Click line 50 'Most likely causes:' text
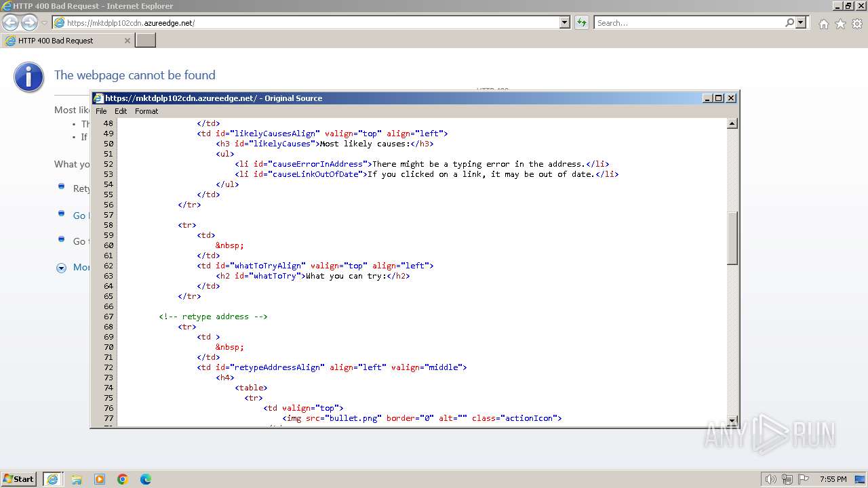The image size is (868, 488). point(365,144)
